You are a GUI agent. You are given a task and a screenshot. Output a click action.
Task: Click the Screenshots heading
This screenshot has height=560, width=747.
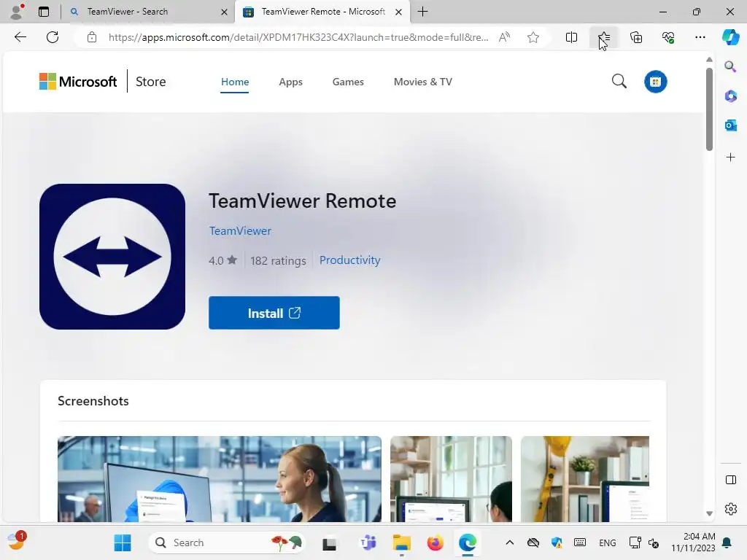tap(93, 401)
